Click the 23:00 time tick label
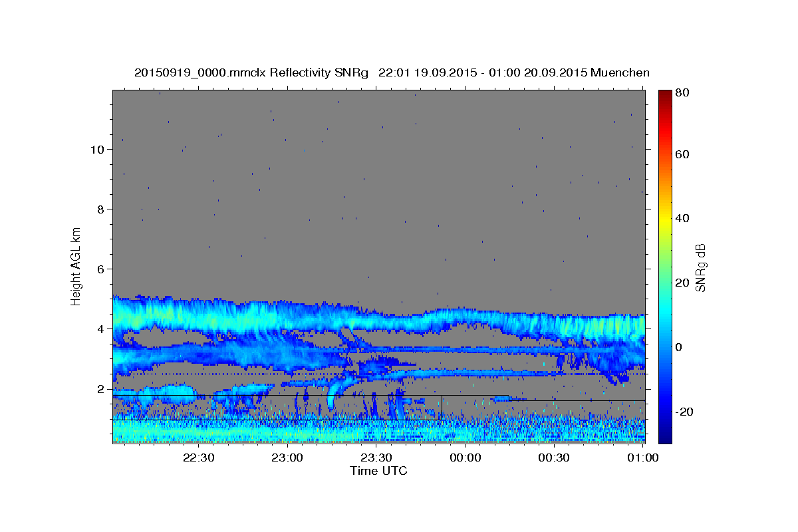Image resolution: width=798 pixels, height=532 pixels. tap(287, 458)
